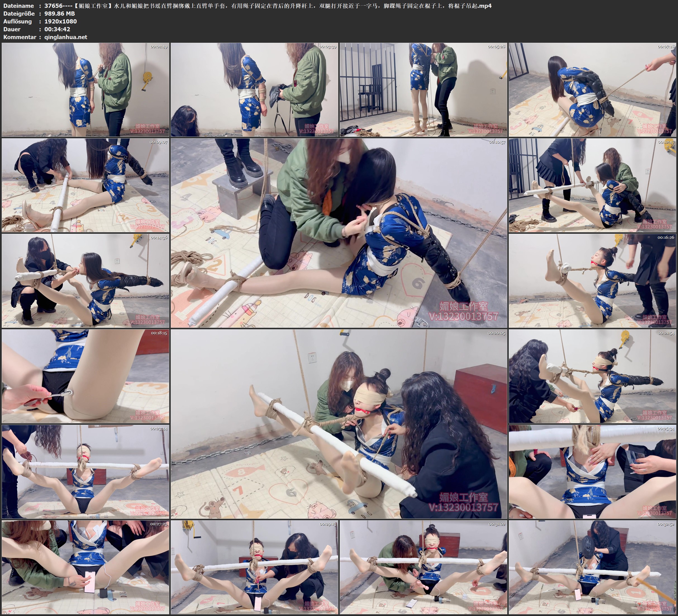Click the frame with timestamp 00:07:18
This screenshot has height=616, width=678.
click(592, 89)
